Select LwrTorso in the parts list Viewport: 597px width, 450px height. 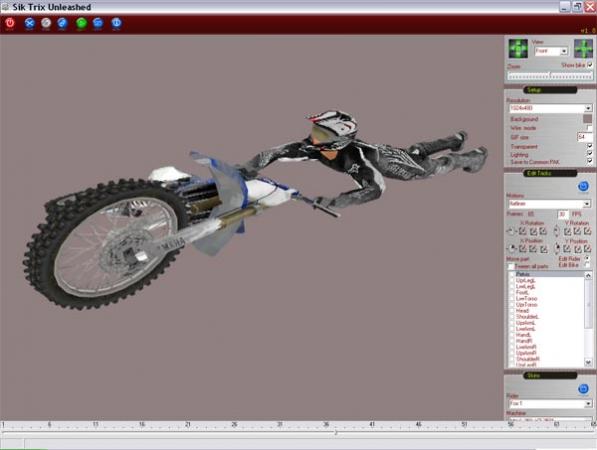point(527,298)
